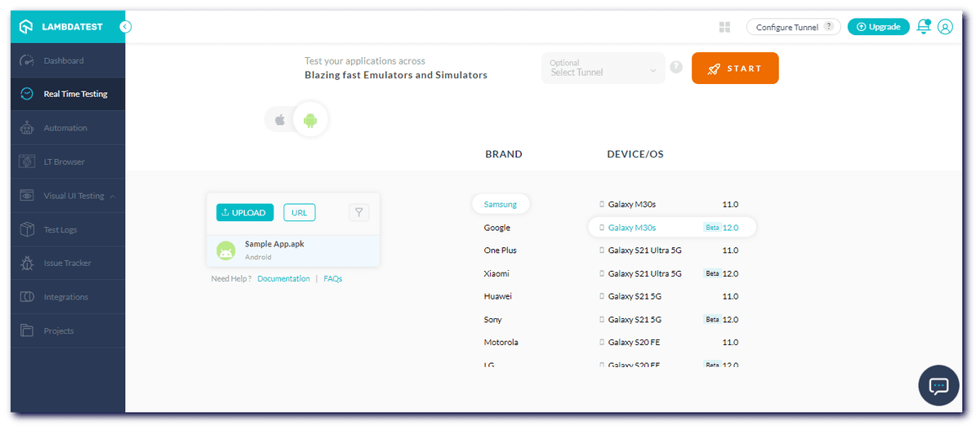Open the Integrations section
The image size is (980, 430).
(x=68, y=297)
